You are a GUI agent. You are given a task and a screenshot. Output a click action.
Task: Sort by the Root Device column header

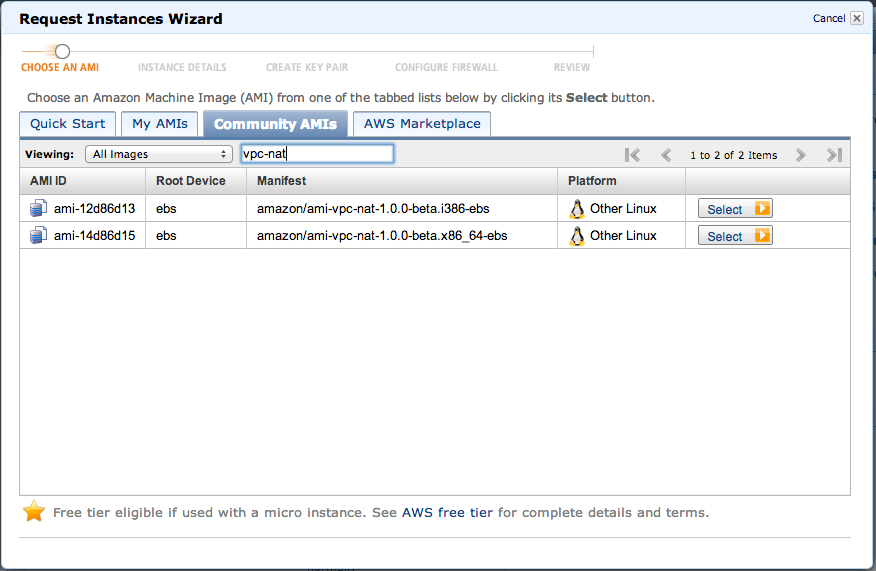[x=196, y=181]
